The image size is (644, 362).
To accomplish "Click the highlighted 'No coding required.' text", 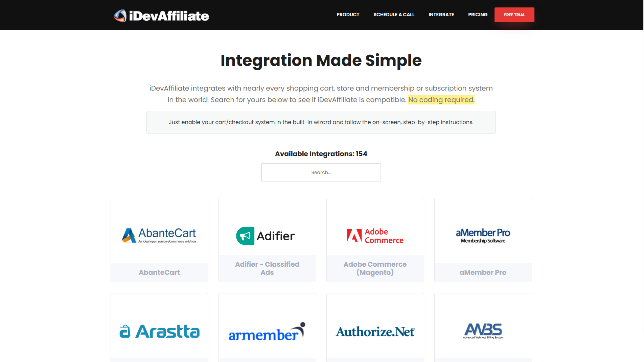I will [x=441, y=100].
